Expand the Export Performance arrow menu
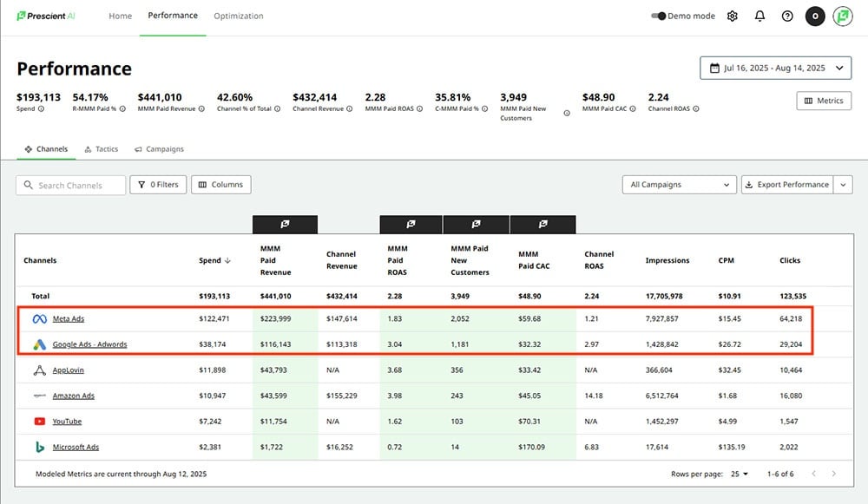The width and height of the screenshot is (868, 504). pyautogui.click(x=843, y=185)
